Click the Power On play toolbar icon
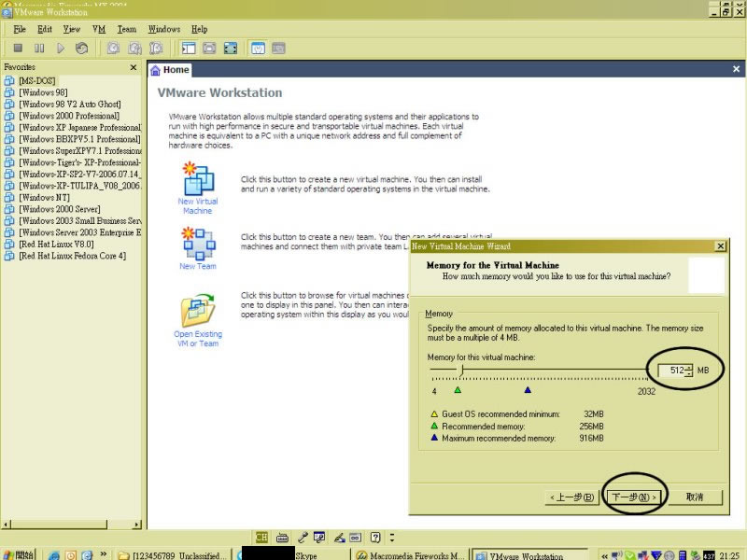 pyautogui.click(x=61, y=49)
